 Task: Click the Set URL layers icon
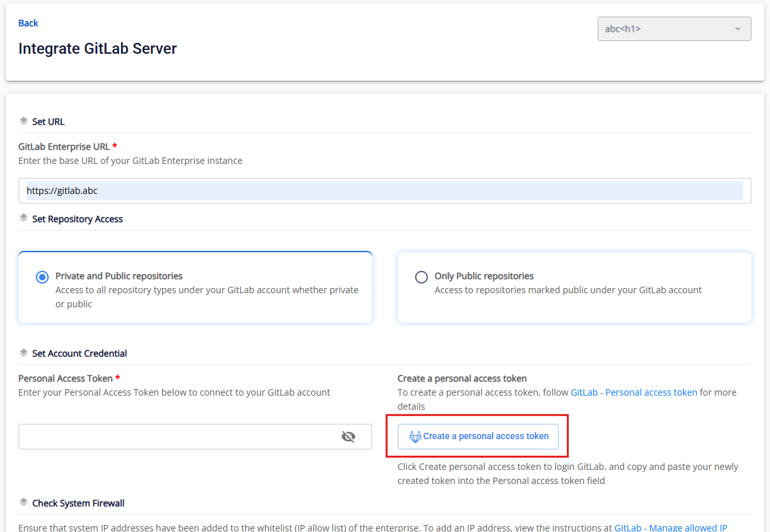tap(24, 121)
